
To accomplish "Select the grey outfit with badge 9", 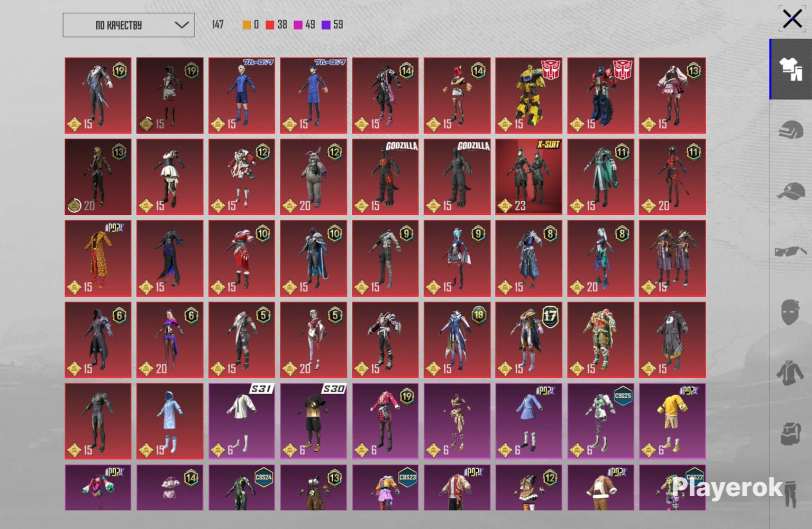I will 385,258.
